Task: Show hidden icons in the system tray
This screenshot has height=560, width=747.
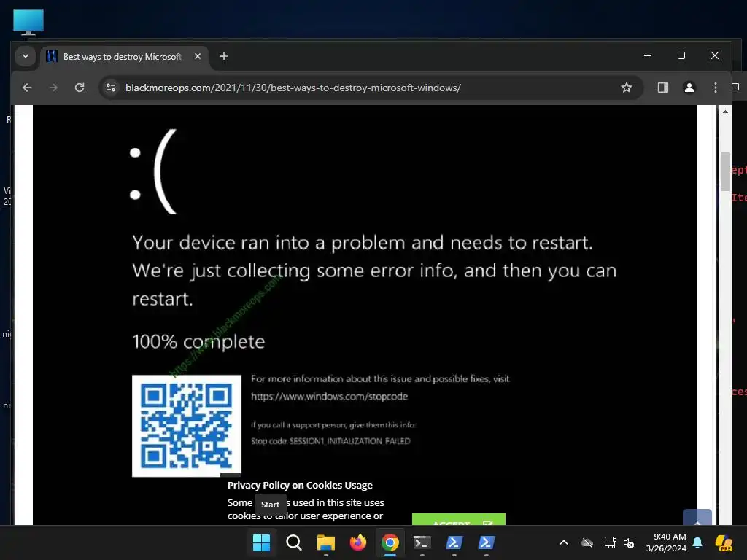Action: [x=564, y=542]
